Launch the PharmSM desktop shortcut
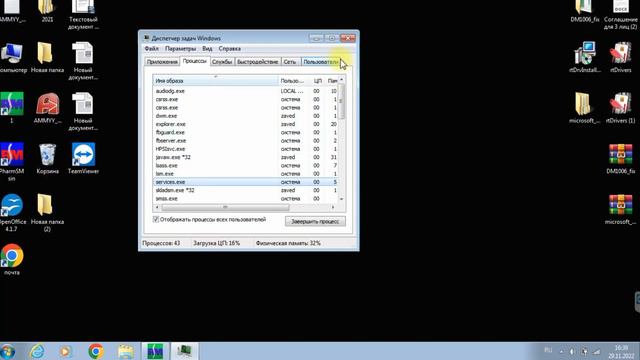 (x=12, y=161)
